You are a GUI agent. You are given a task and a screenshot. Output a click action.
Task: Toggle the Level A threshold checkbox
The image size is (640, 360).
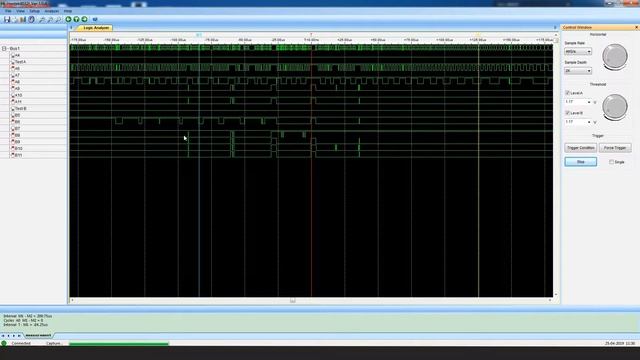[567, 93]
